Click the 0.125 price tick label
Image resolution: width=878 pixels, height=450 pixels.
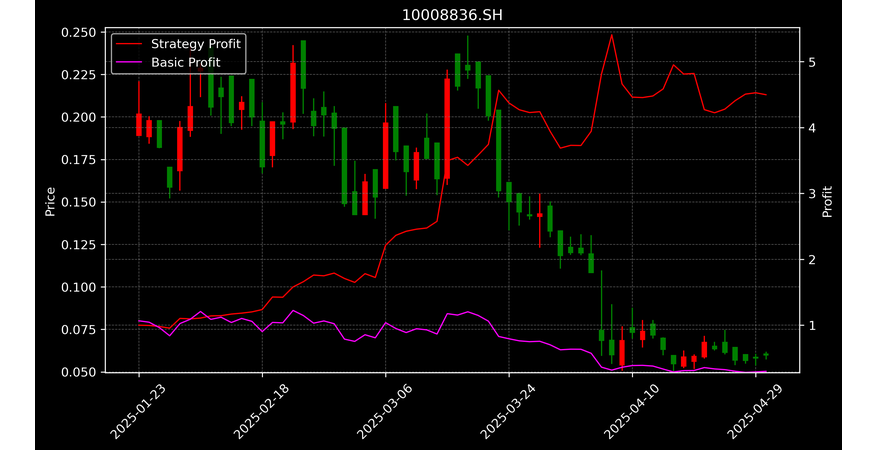(x=78, y=245)
